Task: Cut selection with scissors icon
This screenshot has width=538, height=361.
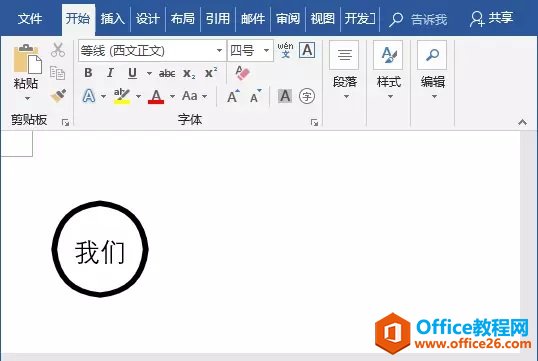Action: [x=58, y=50]
